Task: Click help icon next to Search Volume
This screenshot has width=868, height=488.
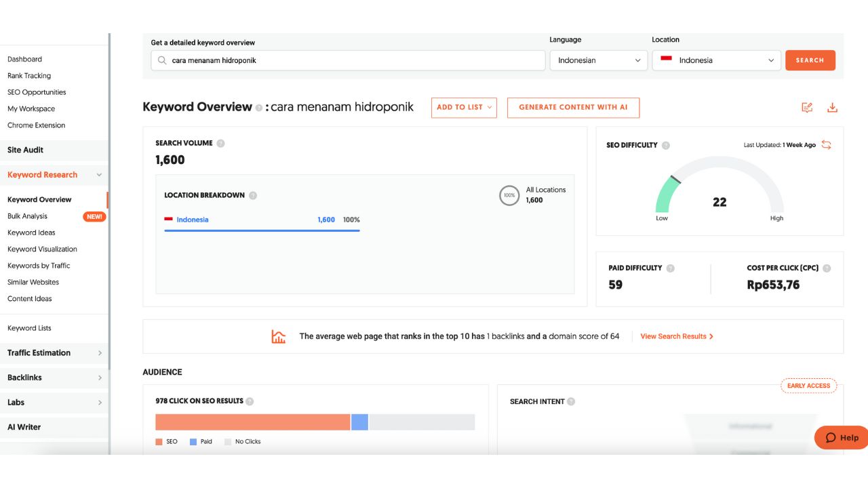Action: click(x=220, y=143)
